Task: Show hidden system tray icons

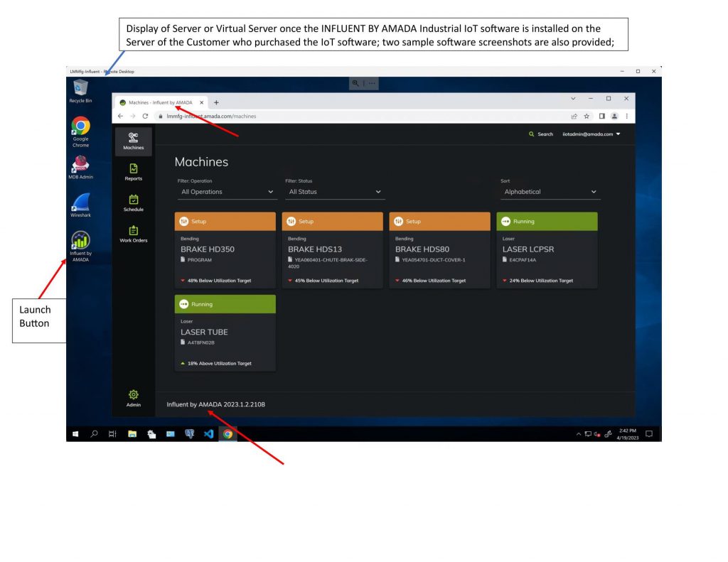Action: tap(579, 434)
